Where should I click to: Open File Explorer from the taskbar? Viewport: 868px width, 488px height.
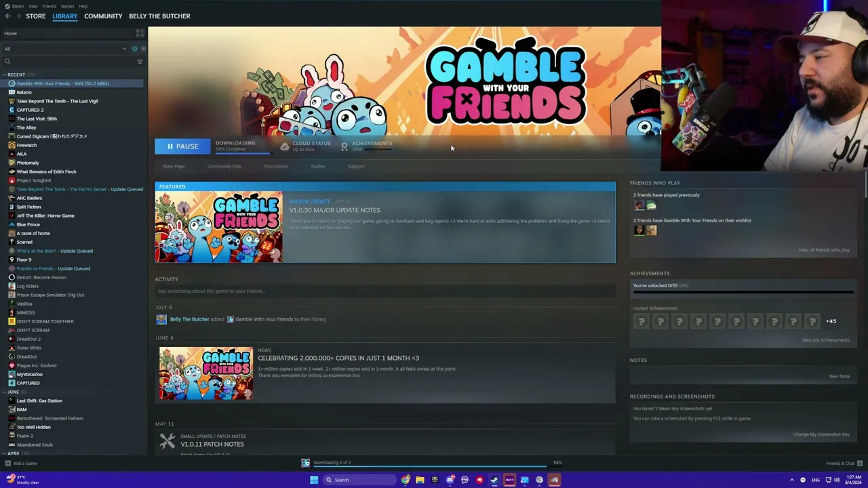click(420, 480)
